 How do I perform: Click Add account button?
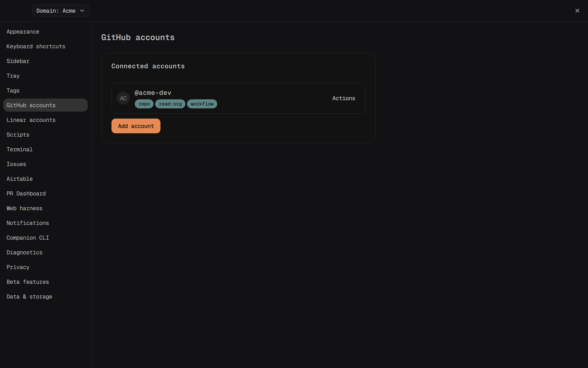point(136,126)
